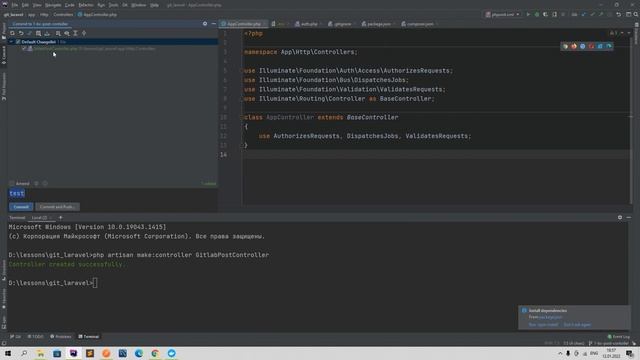Click Collapse All icon in Commit toolbar
The width and height of the screenshot is (640, 360).
(84, 33)
